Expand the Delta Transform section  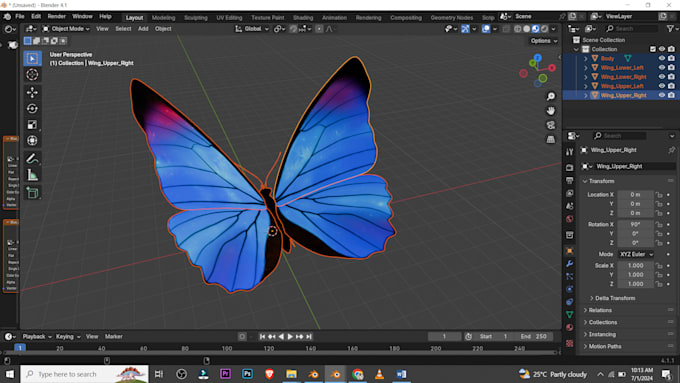tap(615, 298)
